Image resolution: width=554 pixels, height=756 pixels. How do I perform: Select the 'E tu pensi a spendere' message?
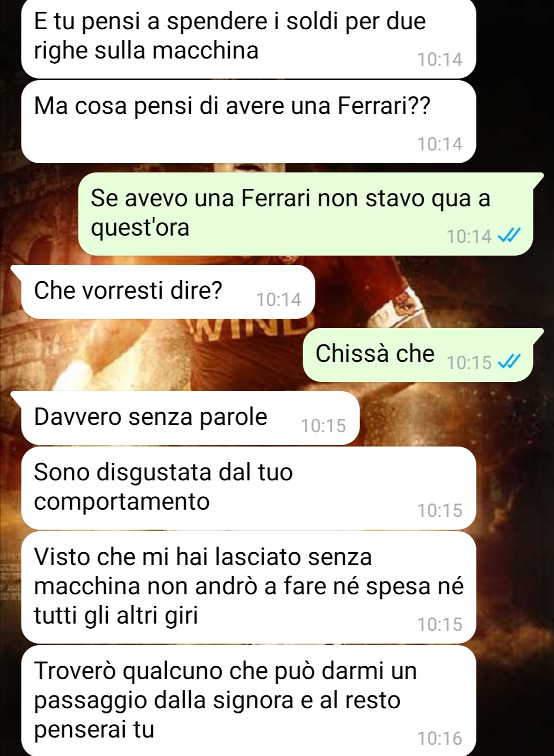pyautogui.click(x=249, y=38)
